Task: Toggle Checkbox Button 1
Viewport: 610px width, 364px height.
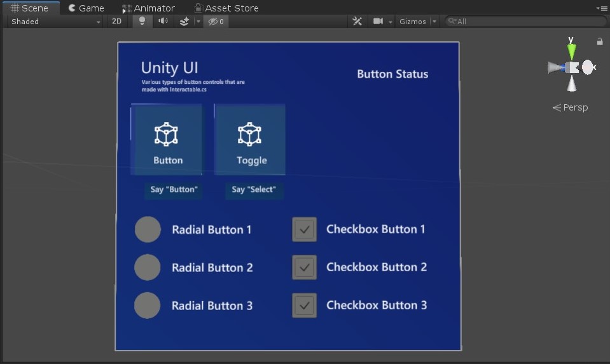Action: [x=304, y=229]
